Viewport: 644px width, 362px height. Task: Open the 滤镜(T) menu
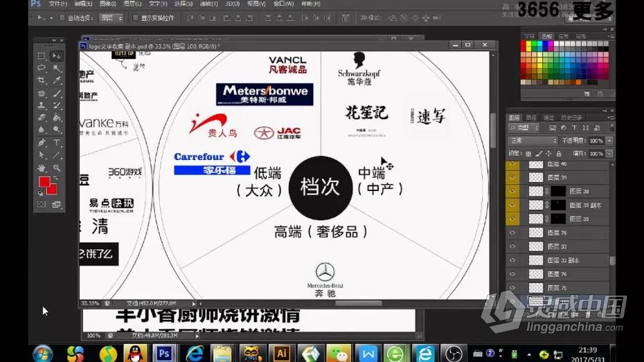pyautogui.click(x=208, y=3)
